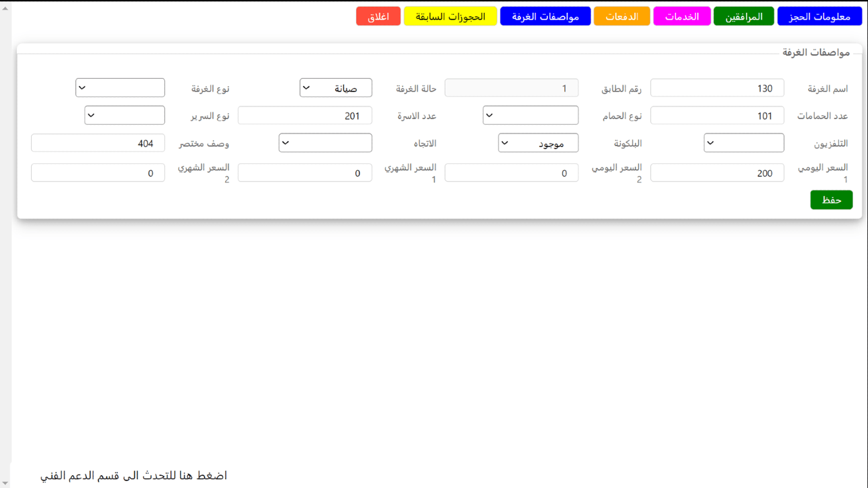868x488 pixels.
Task: Click the اسم الغرفة field containing 130
Action: (717, 88)
